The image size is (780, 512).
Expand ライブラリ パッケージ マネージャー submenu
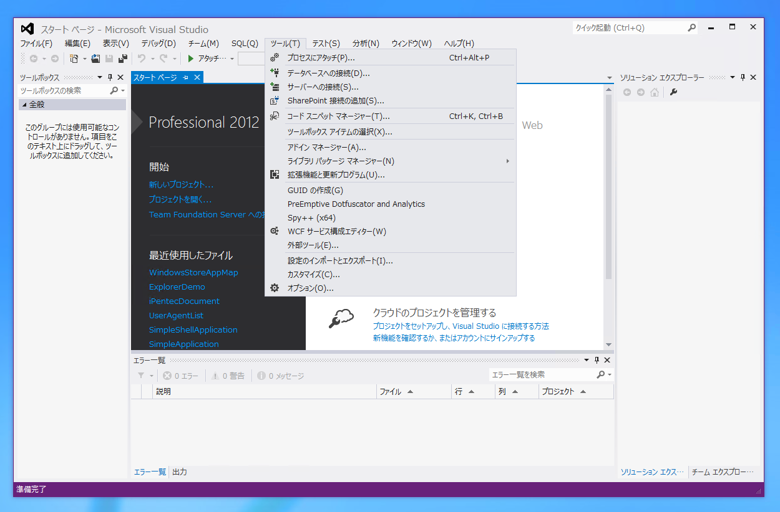(x=507, y=161)
